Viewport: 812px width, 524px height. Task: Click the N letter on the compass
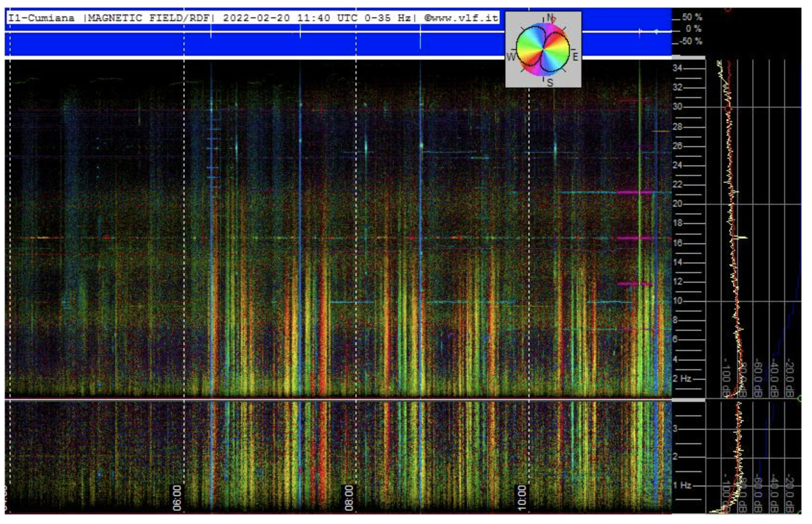coord(550,18)
